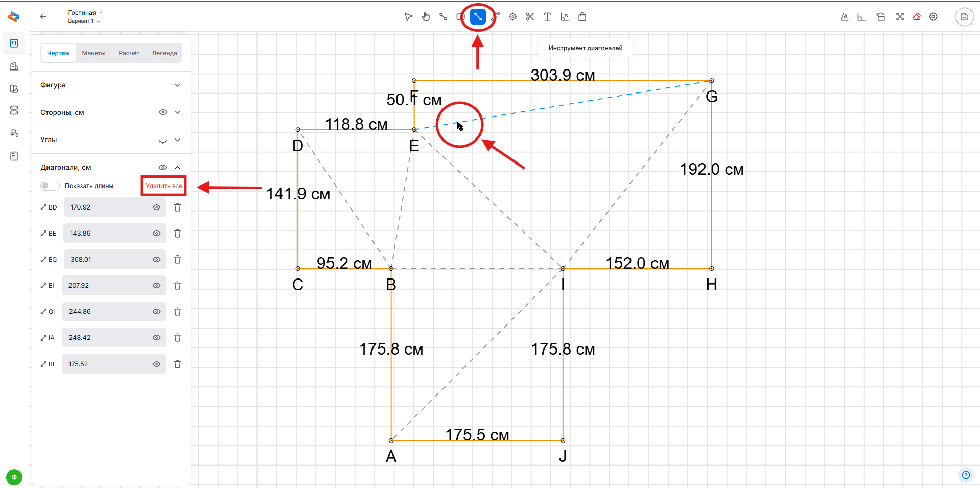Viewport: 980px width, 488px height.
Task: Delete the BD diagonal with trash icon
Action: point(177,207)
